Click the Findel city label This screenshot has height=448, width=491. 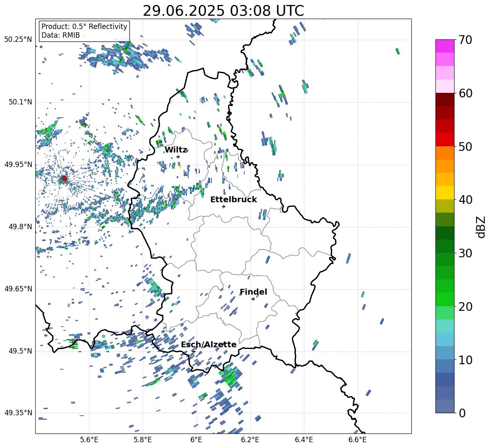click(253, 292)
